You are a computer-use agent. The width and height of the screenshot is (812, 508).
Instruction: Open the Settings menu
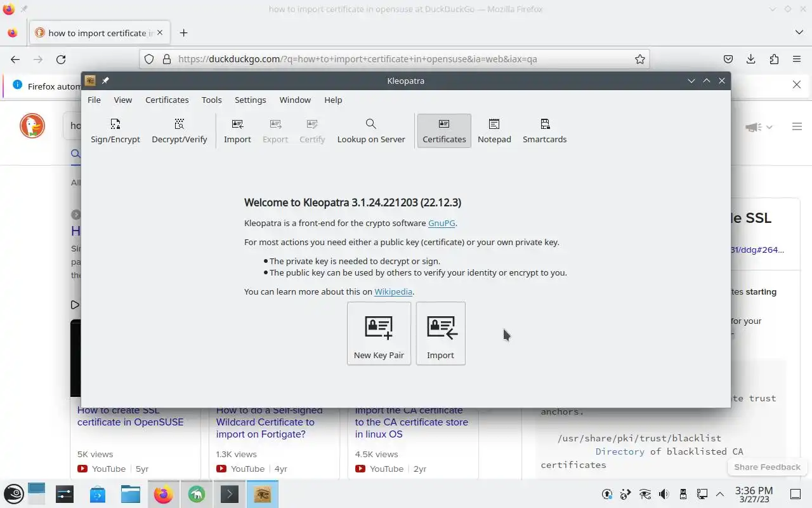click(x=250, y=100)
